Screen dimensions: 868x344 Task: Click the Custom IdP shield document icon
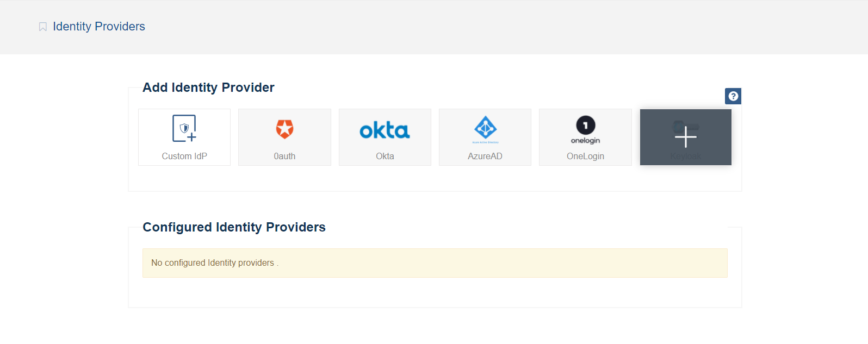tap(184, 129)
